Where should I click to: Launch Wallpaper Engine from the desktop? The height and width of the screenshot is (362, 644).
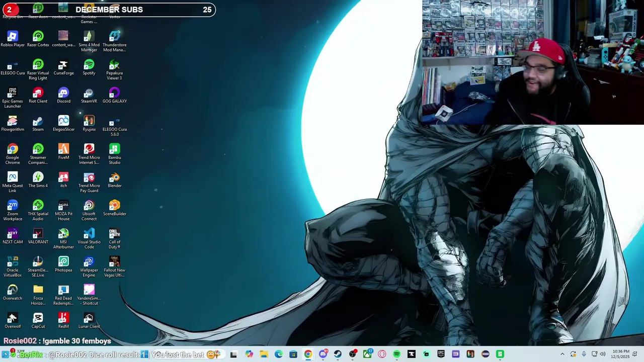tap(89, 266)
